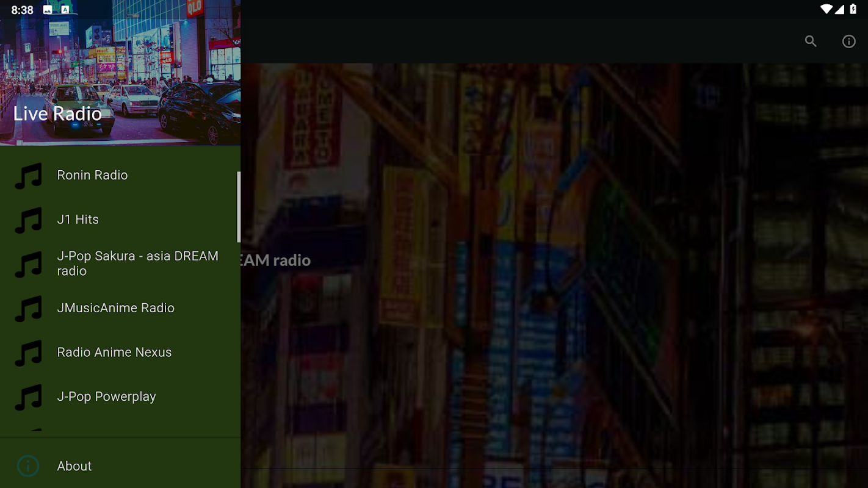Screen dimensions: 868x488
Task: Open the info icon in top bar
Action: (x=849, y=41)
